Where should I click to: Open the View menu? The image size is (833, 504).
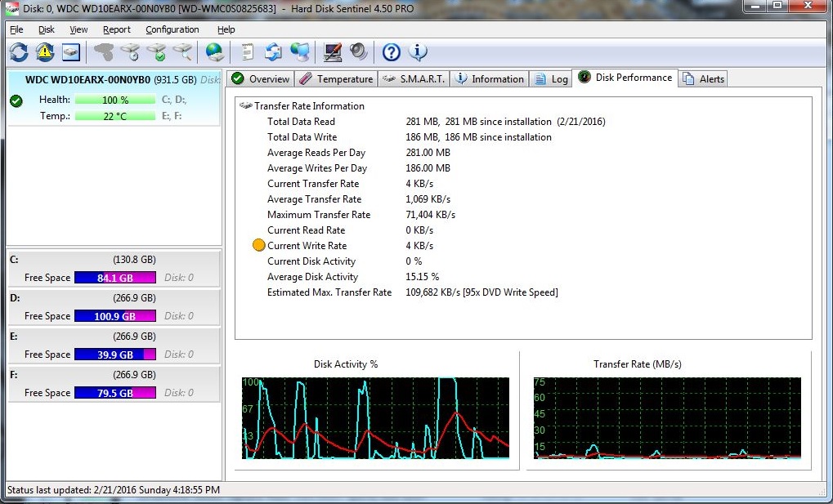pos(78,29)
